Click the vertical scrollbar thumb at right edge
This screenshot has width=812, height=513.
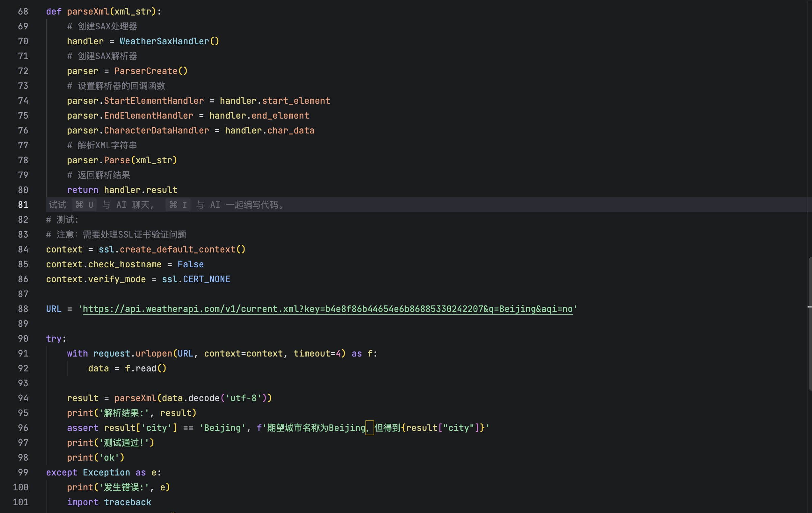point(810,324)
